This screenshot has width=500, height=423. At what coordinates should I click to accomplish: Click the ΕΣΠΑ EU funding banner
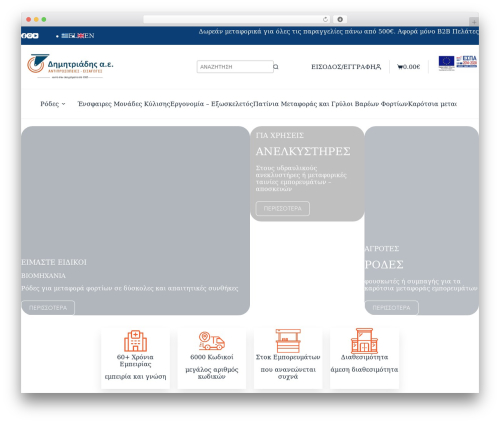[x=458, y=63]
